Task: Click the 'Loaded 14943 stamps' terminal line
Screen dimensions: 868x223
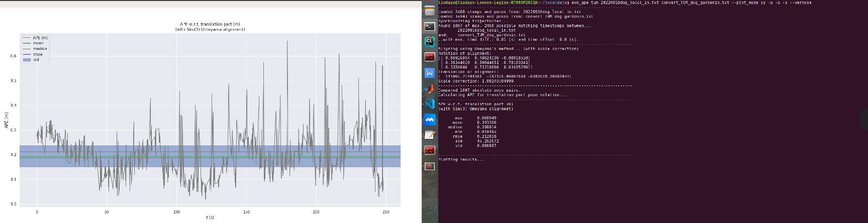Action: 516,16
